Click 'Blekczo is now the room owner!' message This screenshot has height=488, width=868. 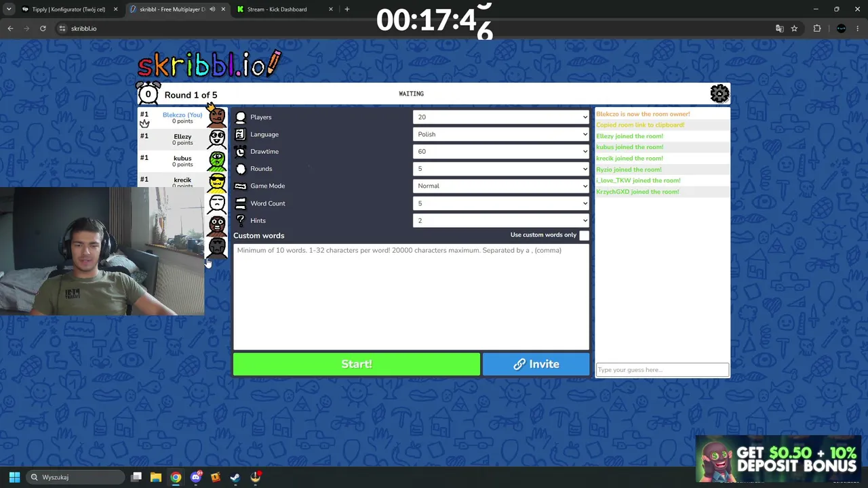pyautogui.click(x=643, y=114)
